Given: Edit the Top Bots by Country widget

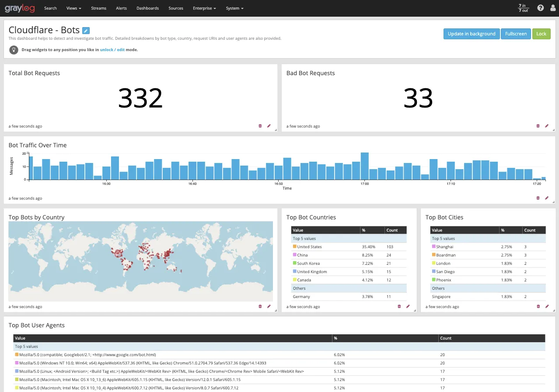Looking at the screenshot, I should click(x=269, y=306).
